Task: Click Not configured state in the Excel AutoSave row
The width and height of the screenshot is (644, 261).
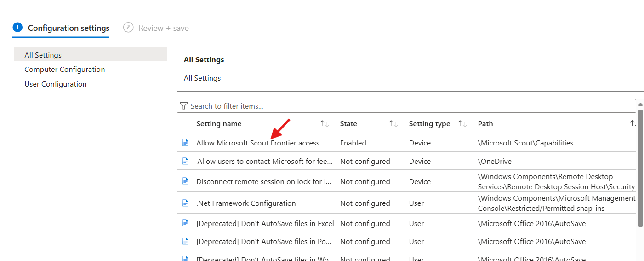Action: pyautogui.click(x=365, y=223)
